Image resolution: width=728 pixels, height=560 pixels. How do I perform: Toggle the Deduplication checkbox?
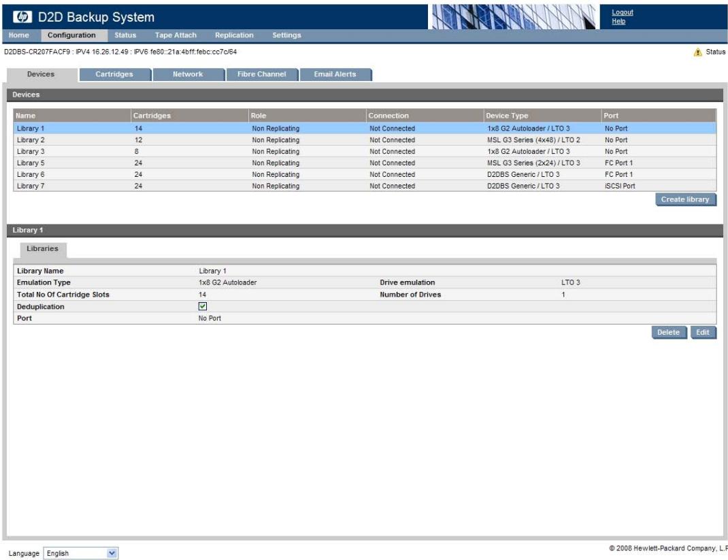[x=203, y=306]
